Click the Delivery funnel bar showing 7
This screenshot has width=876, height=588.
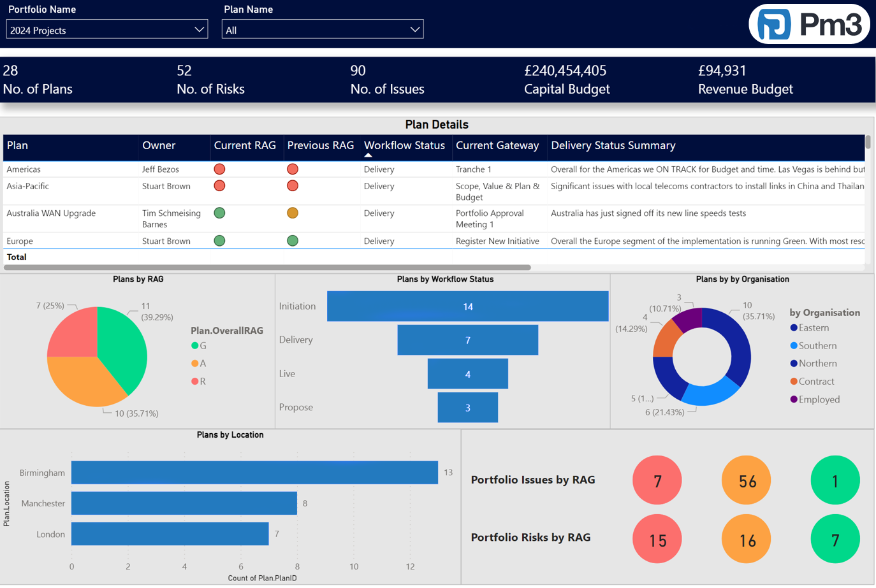click(468, 340)
